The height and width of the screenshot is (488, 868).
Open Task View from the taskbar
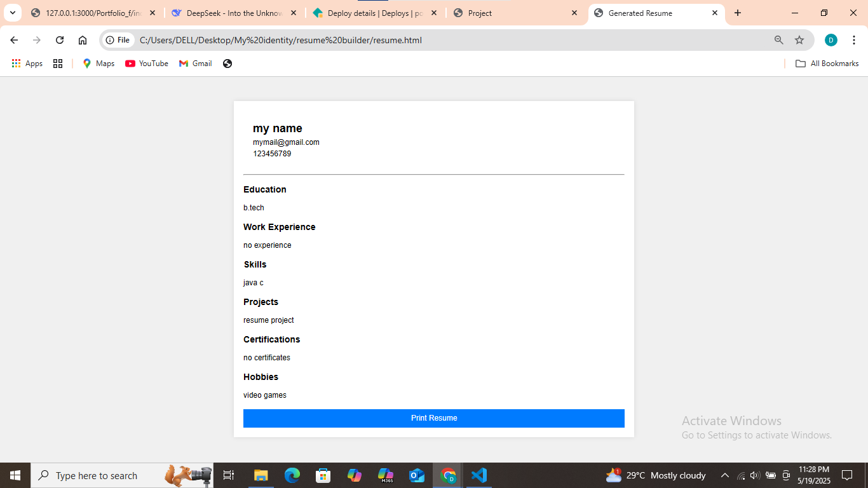(229, 475)
